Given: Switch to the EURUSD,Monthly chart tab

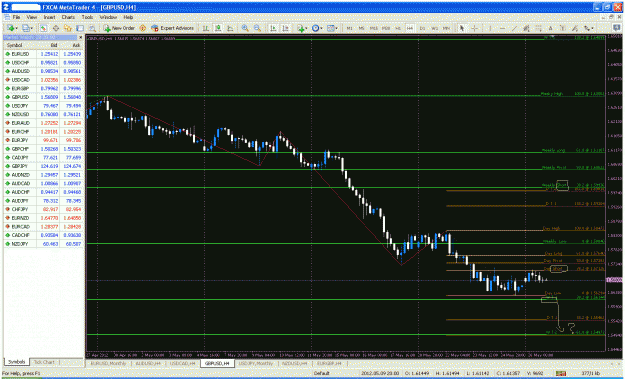Looking at the screenshot, I should [x=108, y=363].
